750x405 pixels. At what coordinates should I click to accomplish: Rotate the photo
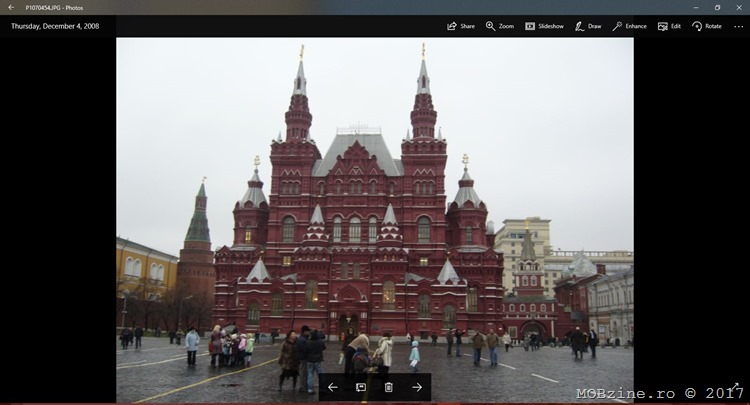[x=706, y=26]
